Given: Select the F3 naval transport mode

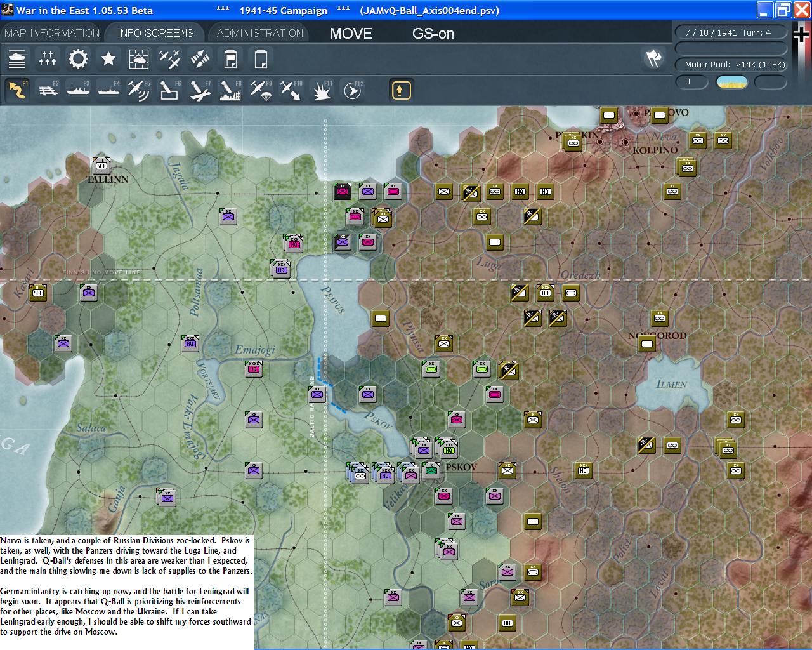Looking at the screenshot, I should [78, 90].
